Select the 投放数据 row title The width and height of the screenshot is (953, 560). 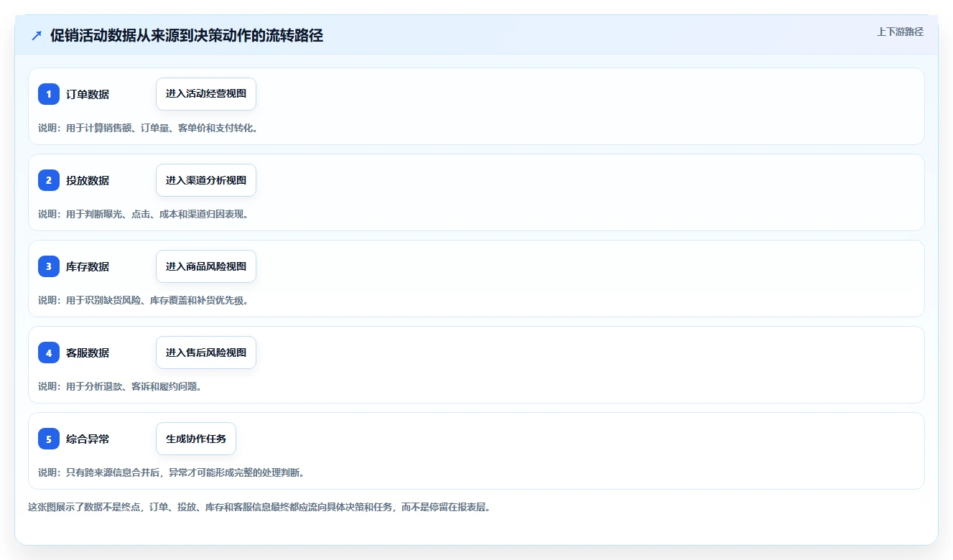click(88, 180)
